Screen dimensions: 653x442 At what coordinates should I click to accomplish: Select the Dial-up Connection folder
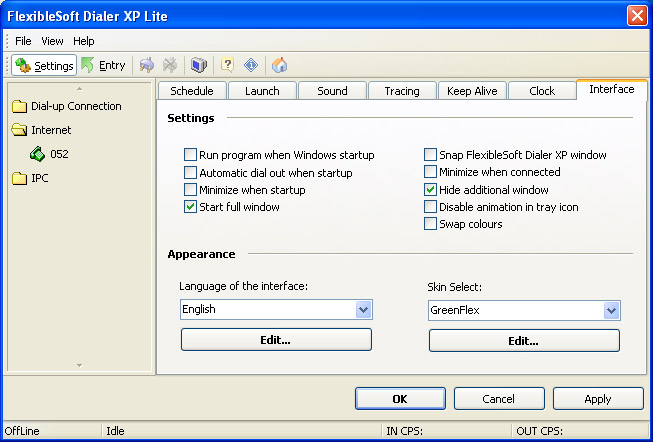point(67,107)
